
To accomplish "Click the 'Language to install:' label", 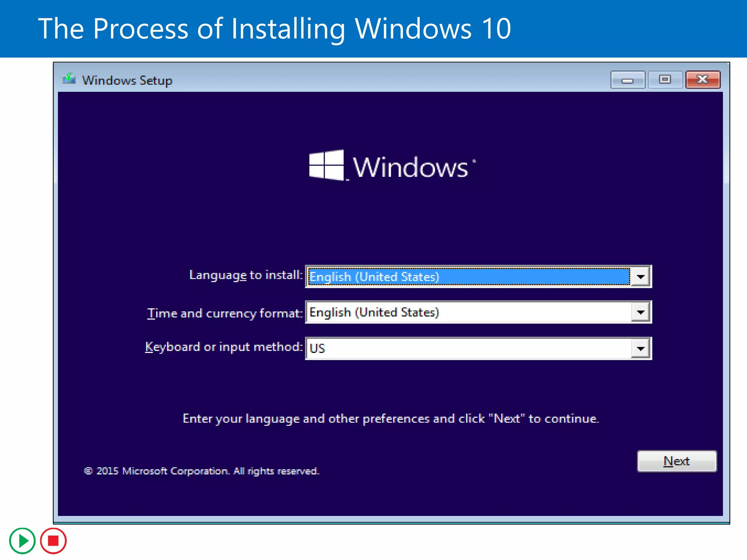I will (246, 275).
